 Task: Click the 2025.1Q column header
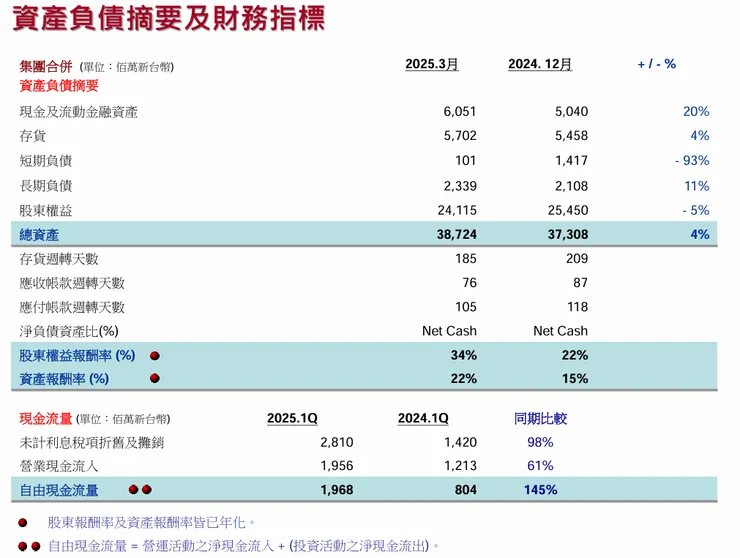[292, 418]
